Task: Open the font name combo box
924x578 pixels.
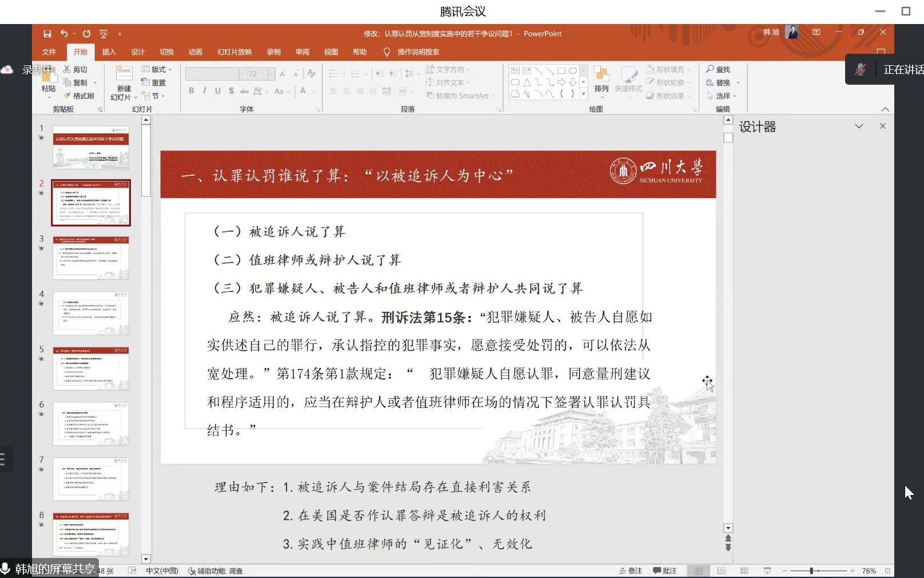Action: pyautogui.click(x=215, y=74)
